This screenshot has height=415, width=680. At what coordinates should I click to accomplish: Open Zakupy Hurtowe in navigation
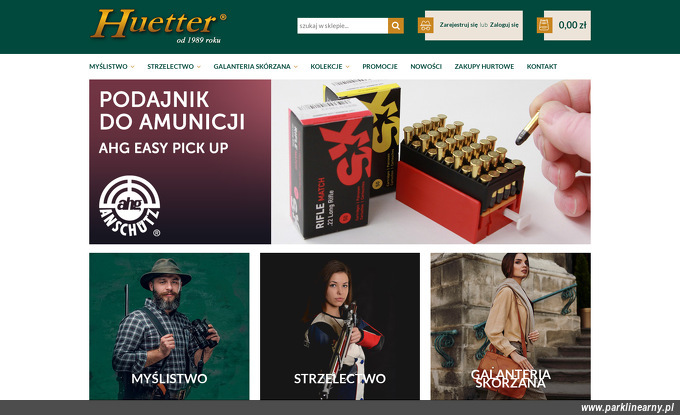pyautogui.click(x=484, y=66)
